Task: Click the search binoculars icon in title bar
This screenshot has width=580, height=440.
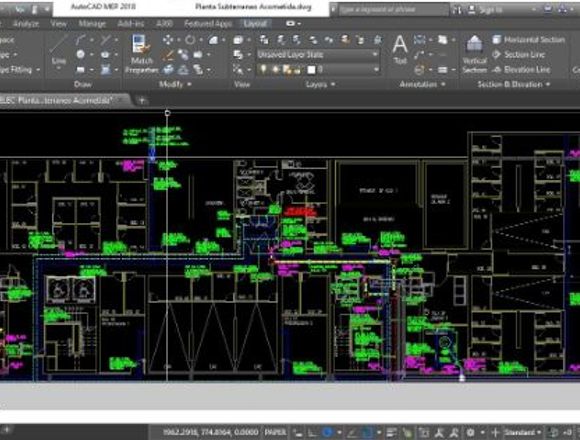Action: point(457,9)
